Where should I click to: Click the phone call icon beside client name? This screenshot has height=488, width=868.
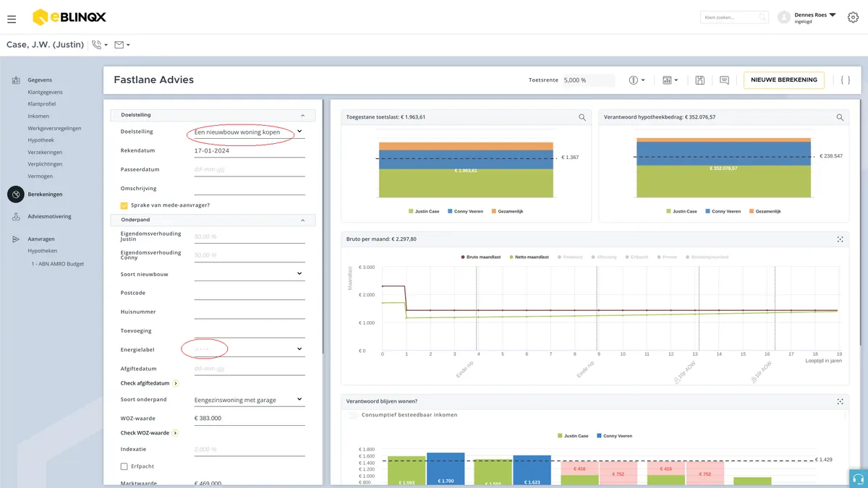(x=97, y=45)
